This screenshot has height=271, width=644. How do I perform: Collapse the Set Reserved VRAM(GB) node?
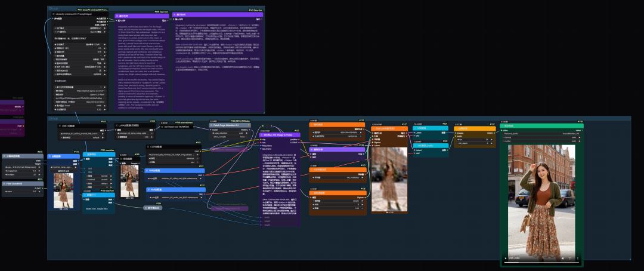(x=162, y=127)
